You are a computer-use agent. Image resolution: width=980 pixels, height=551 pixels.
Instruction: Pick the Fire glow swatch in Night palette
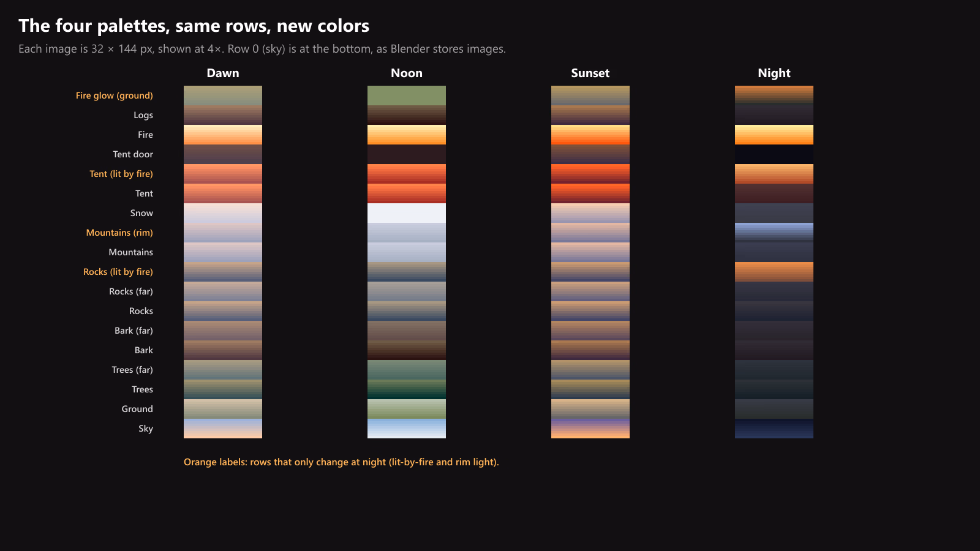(774, 96)
